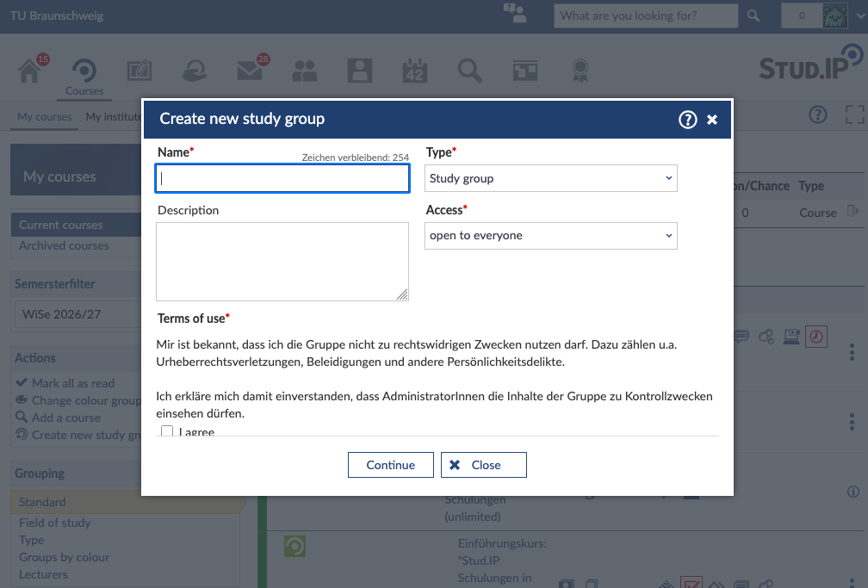Tick the I agree checkbox
This screenshot has width=868, height=588.
click(167, 430)
